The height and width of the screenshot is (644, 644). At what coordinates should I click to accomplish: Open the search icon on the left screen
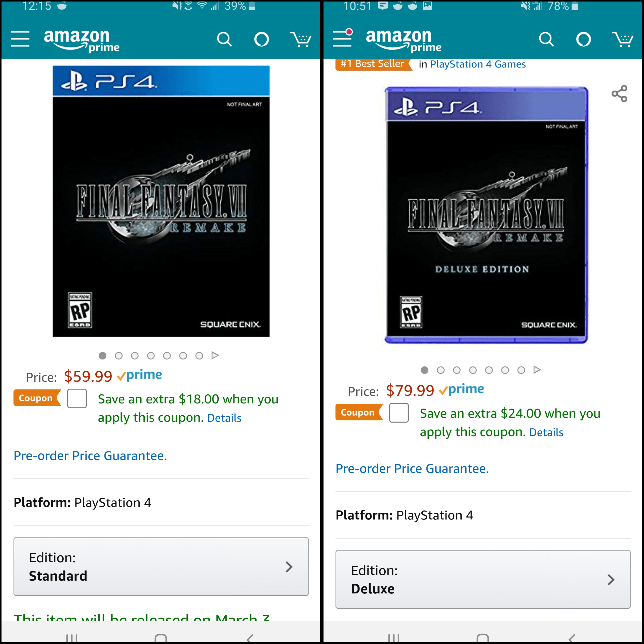[x=225, y=39]
